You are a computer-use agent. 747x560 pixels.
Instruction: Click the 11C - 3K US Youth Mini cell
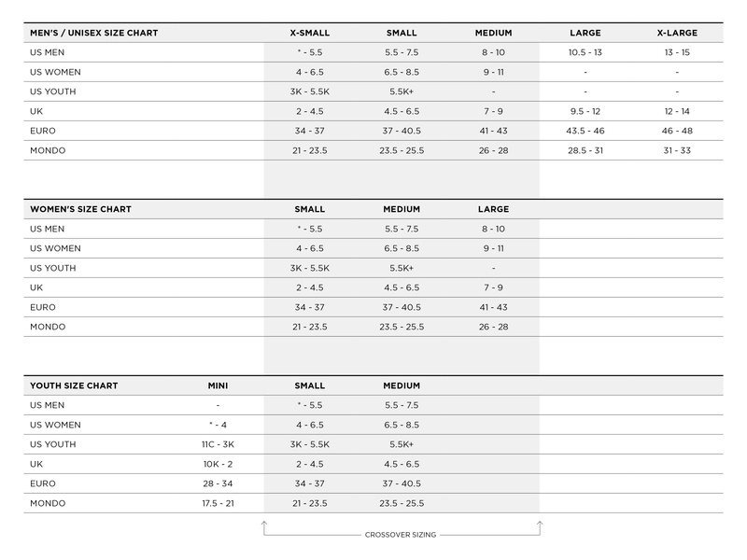[218, 444]
